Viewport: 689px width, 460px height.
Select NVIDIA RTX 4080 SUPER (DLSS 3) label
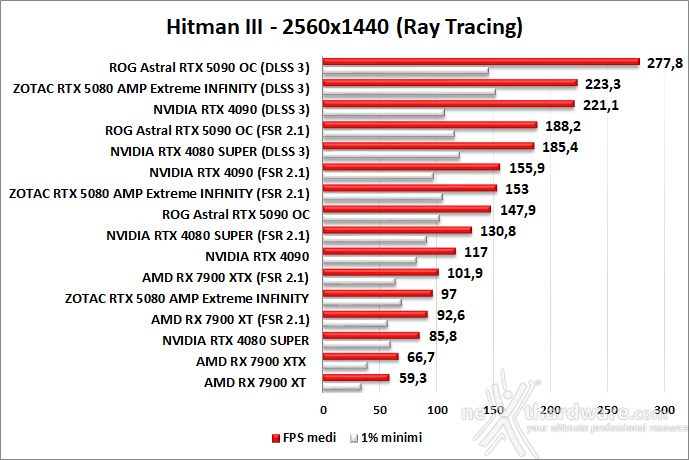pyautogui.click(x=210, y=152)
